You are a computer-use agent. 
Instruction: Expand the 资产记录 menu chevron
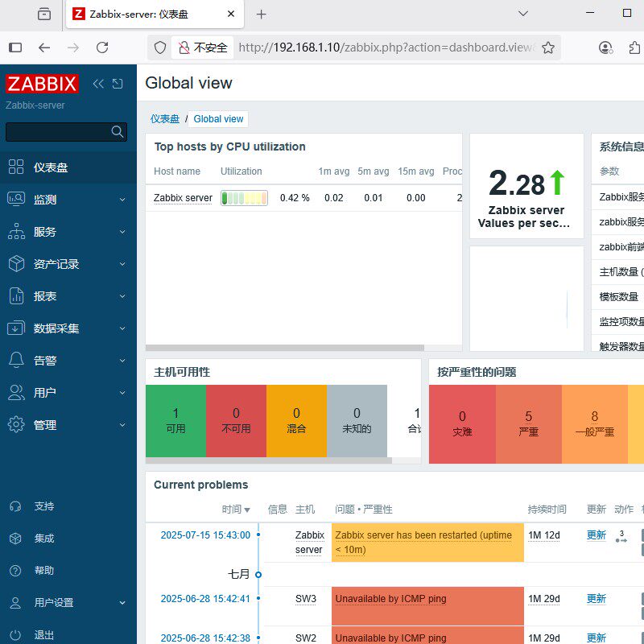click(x=122, y=264)
